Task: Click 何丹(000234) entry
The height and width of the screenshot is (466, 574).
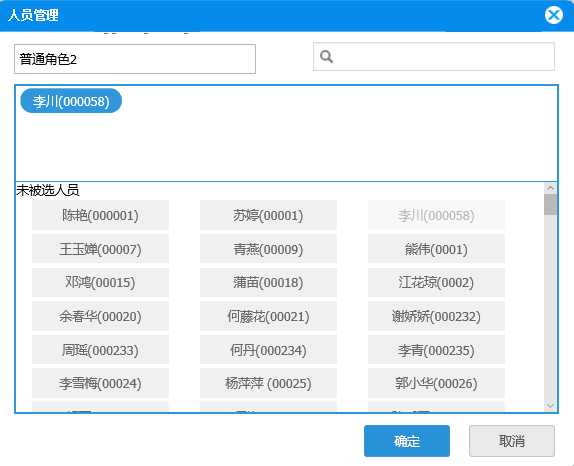Action: pos(268,350)
